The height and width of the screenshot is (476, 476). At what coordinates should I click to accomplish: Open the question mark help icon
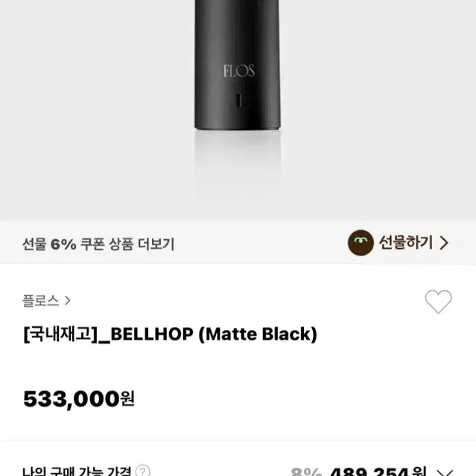[x=142, y=471]
